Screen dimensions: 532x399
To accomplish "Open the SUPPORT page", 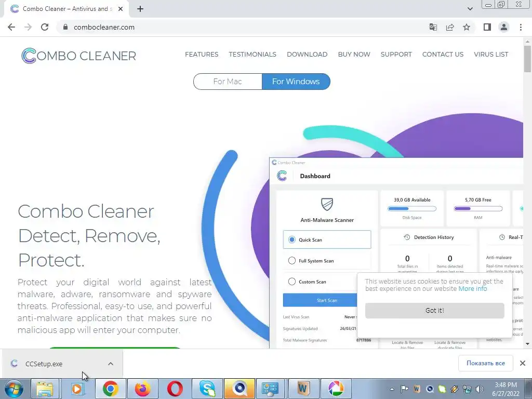I will (x=396, y=54).
